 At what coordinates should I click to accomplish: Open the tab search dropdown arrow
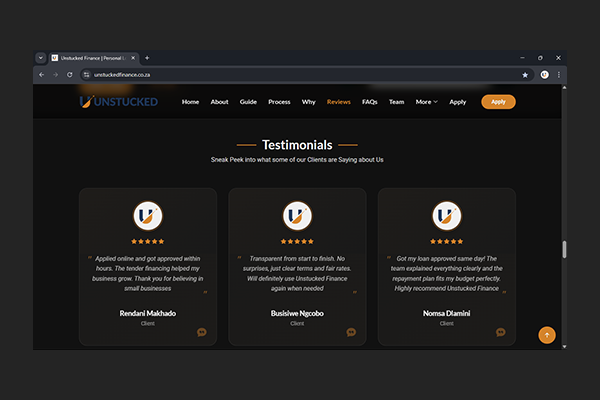(41, 58)
